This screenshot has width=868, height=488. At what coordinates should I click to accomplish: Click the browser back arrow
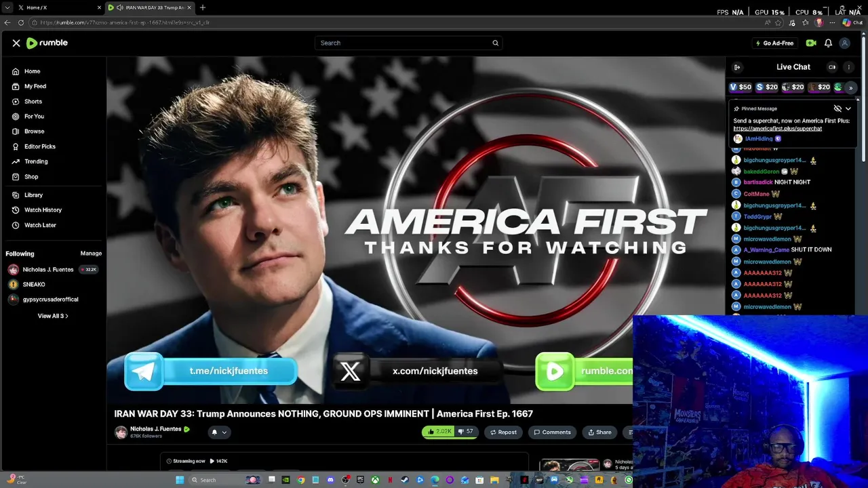7,22
